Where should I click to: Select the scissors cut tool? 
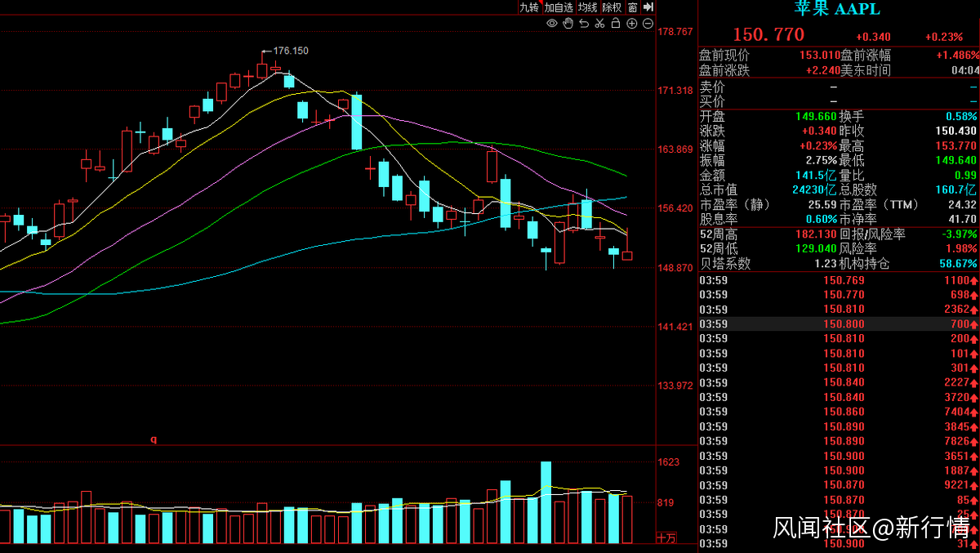tap(599, 24)
